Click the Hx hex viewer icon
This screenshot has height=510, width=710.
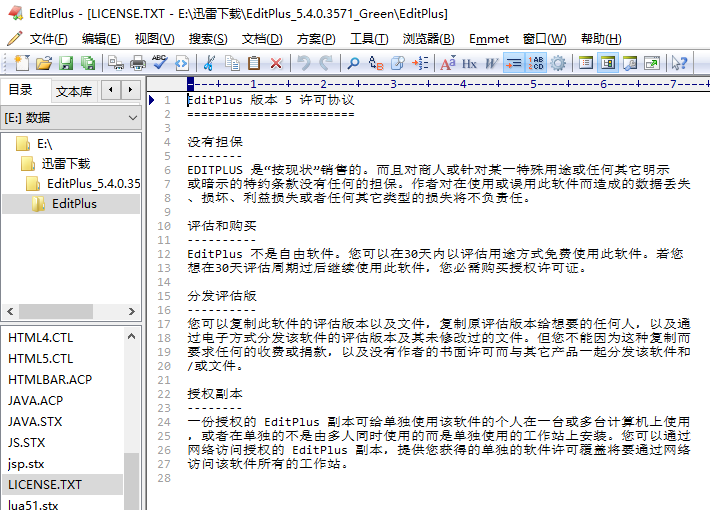[x=469, y=63]
